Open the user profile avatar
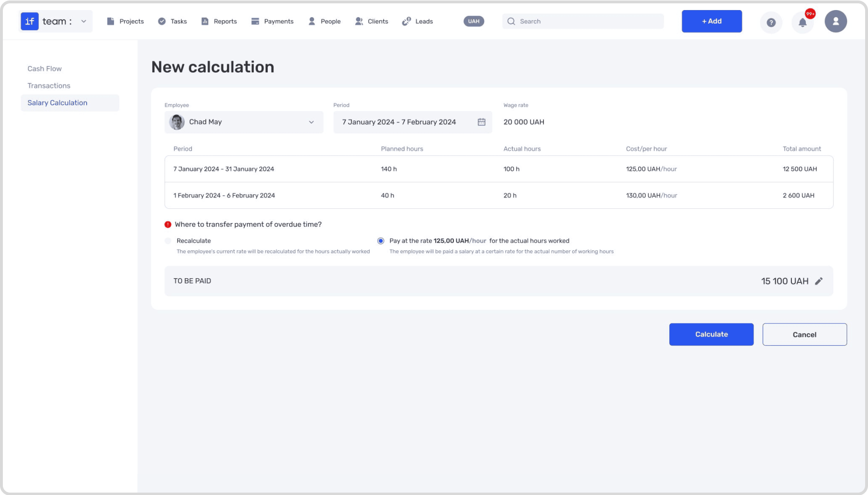This screenshot has height=495, width=868. tap(835, 22)
